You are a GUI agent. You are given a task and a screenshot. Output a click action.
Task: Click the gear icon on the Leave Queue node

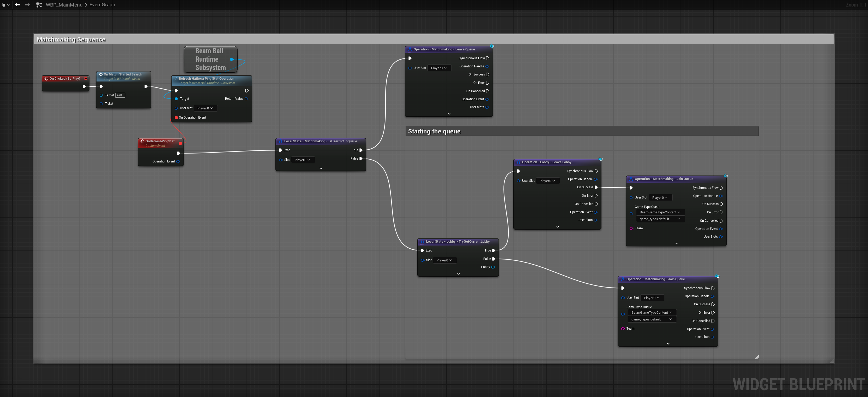[x=492, y=46]
